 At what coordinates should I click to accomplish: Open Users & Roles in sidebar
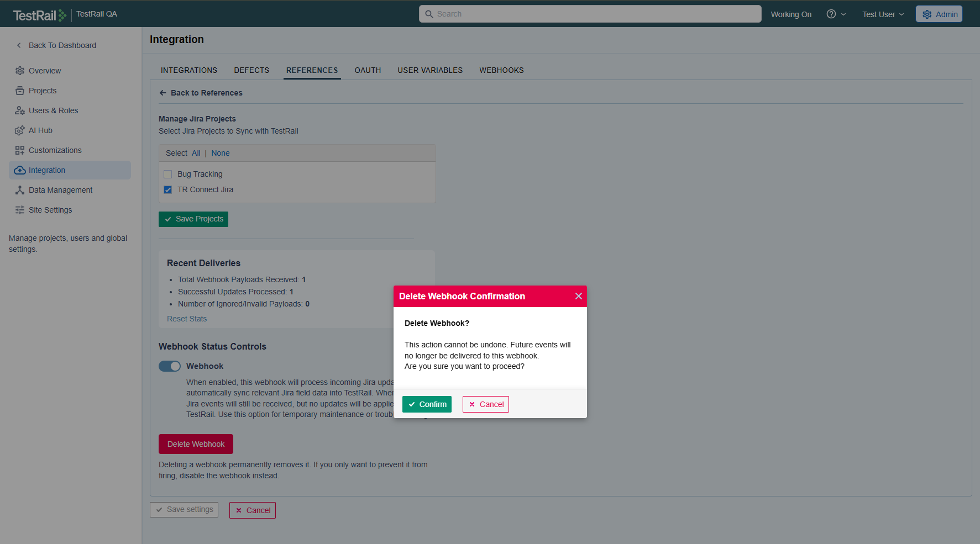point(70,110)
